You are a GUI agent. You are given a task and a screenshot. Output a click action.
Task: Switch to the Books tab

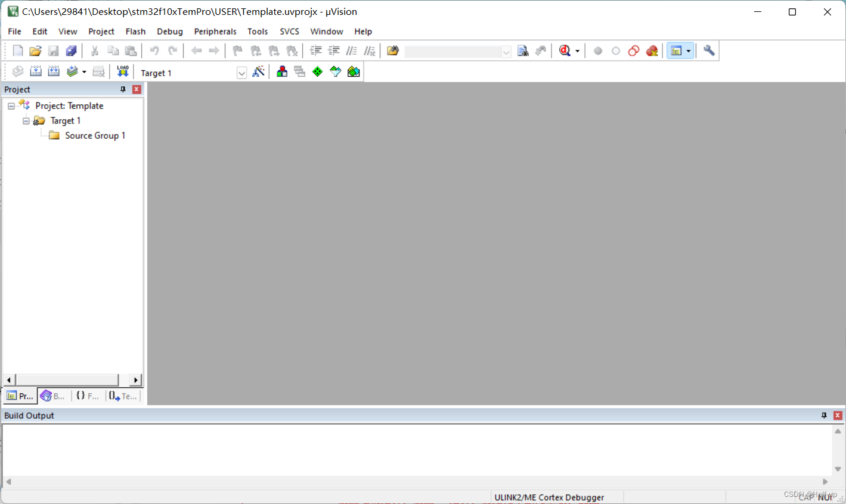(x=53, y=396)
